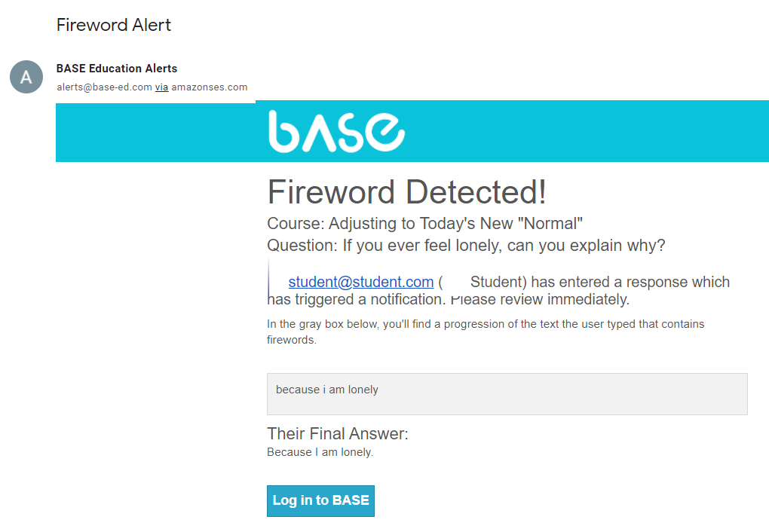Open the student@student.com email link
Image resolution: width=769 pixels, height=532 pixels.
tap(361, 282)
